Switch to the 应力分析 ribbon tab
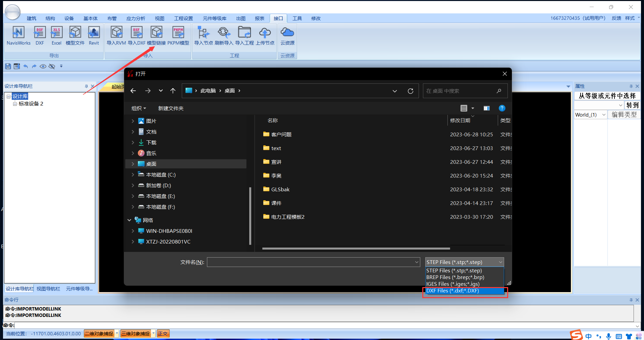The image size is (644, 340). point(136,18)
